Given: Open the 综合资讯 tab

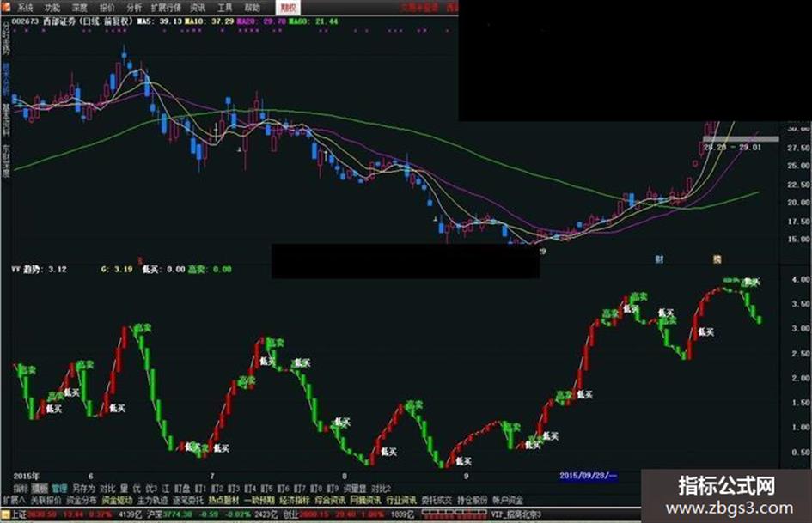Looking at the screenshot, I should pyautogui.click(x=330, y=500).
